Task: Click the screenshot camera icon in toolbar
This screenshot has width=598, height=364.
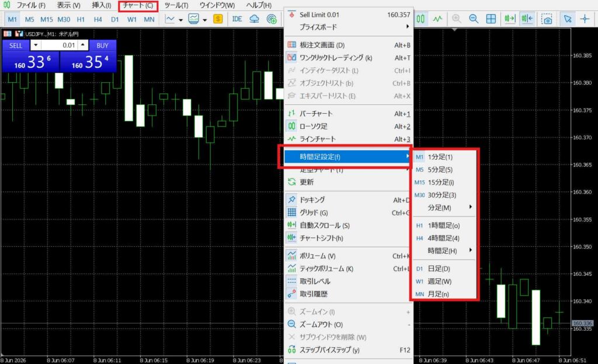Action: [x=547, y=19]
